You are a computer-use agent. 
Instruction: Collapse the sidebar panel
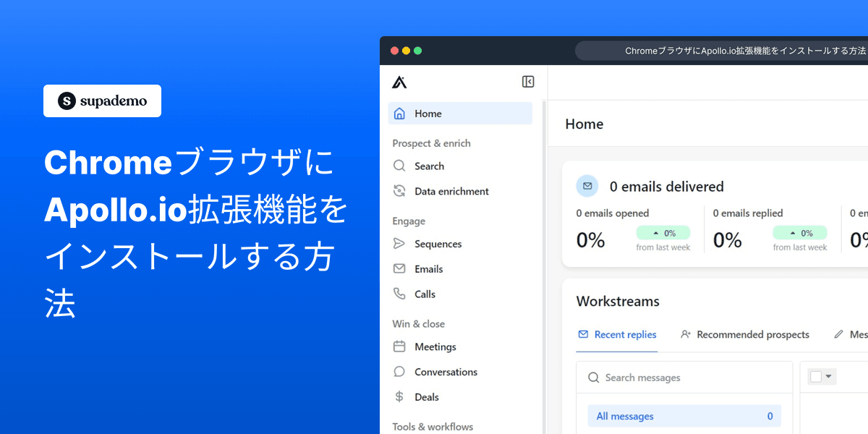tap(529, 82)
